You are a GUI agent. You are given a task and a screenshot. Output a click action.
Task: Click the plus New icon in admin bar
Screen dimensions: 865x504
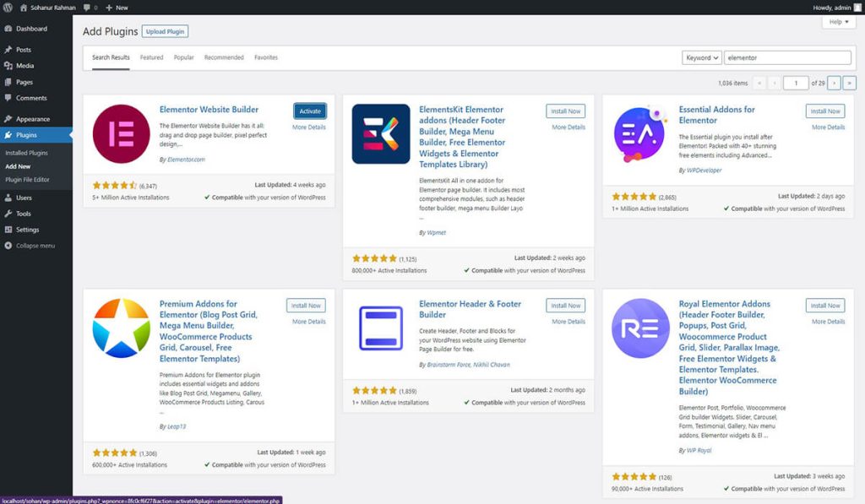click(x=109, y=8)
